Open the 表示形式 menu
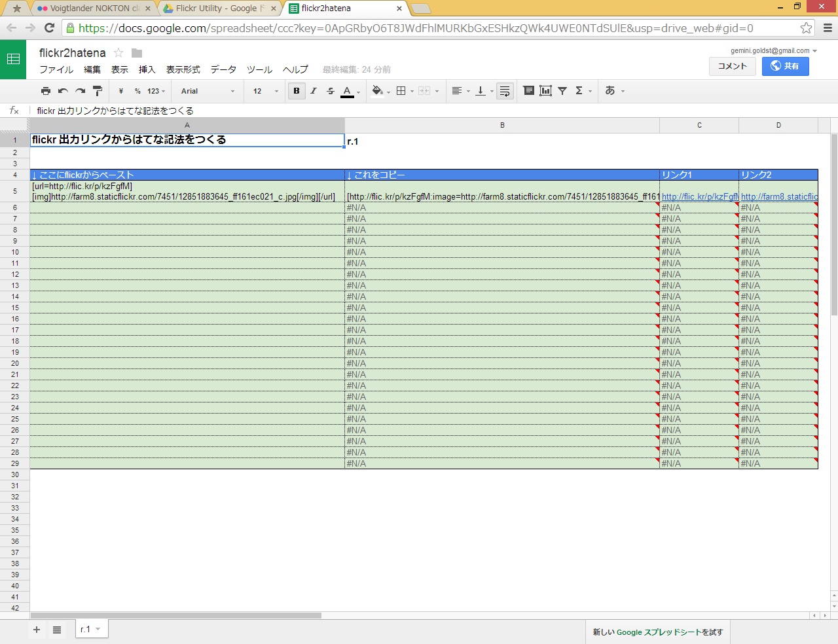 pyautogui.click(x=183, y=69)
